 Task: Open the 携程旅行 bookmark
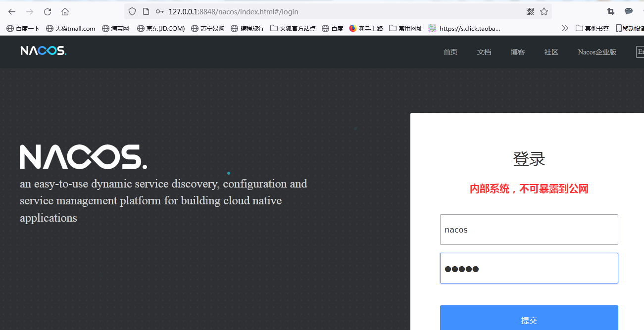pos(247,28)
